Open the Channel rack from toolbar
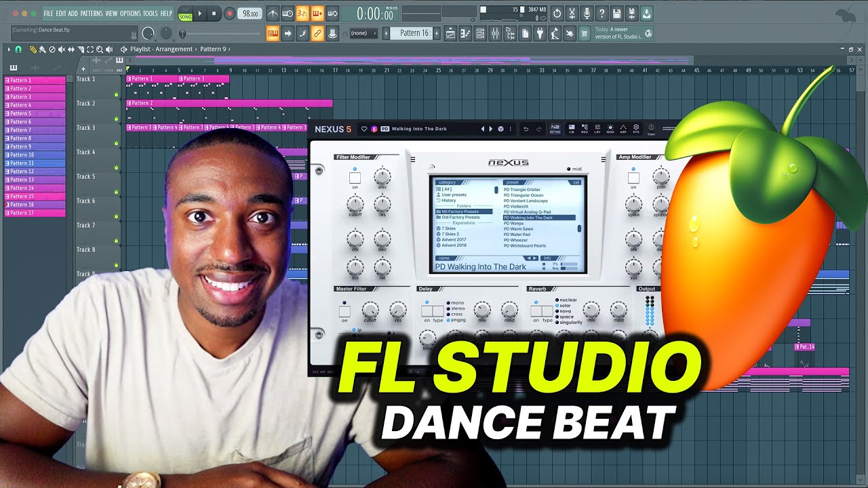Screen dimensions: 868x488 tap(481, 33)
